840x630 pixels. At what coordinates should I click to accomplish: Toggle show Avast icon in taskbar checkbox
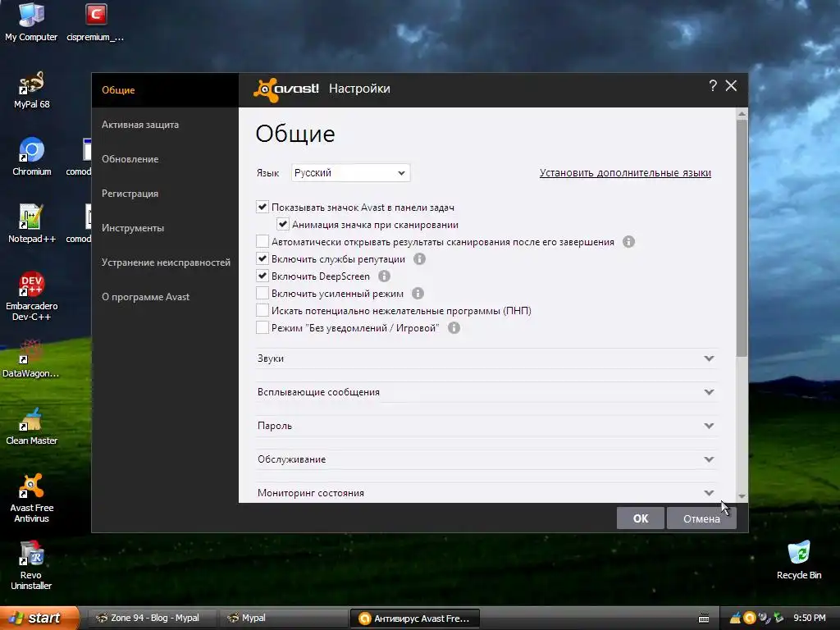click(x=262, y=207)
